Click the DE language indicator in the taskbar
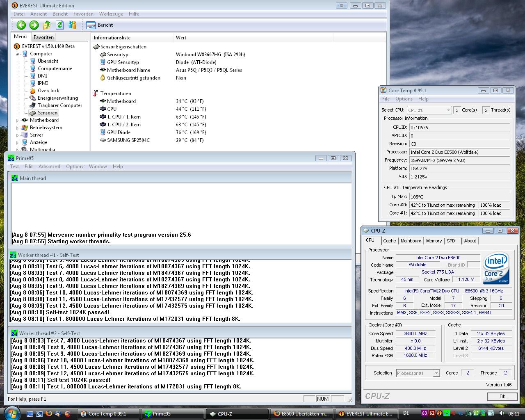The width and height of the screenshot is (525, 420). pyautogui.click(x=406, y=413)
